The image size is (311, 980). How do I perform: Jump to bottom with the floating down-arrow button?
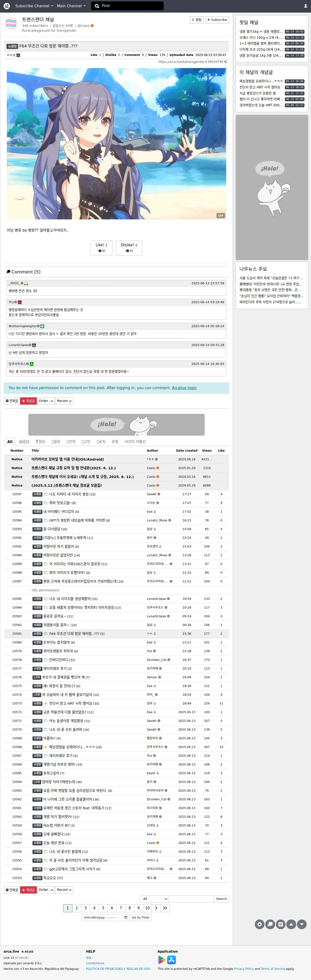click(302, 924)
